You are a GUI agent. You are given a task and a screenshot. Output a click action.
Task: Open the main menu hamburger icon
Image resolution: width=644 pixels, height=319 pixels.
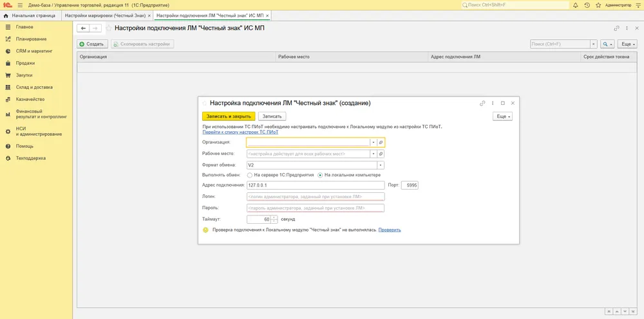point(20,5)
